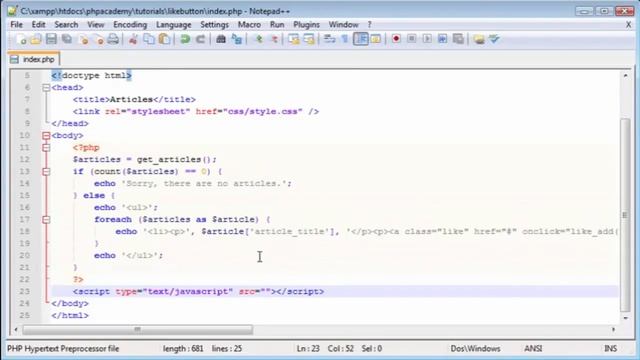
Task: Click the Close All documents icon
Action: click(98, 39)
